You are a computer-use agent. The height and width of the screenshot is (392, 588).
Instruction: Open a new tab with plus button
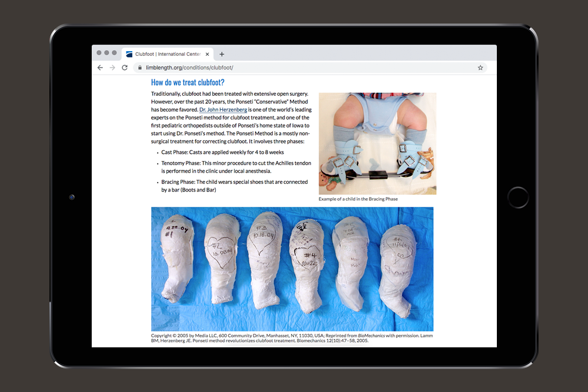pyautogui.click(x=222, y=54)
